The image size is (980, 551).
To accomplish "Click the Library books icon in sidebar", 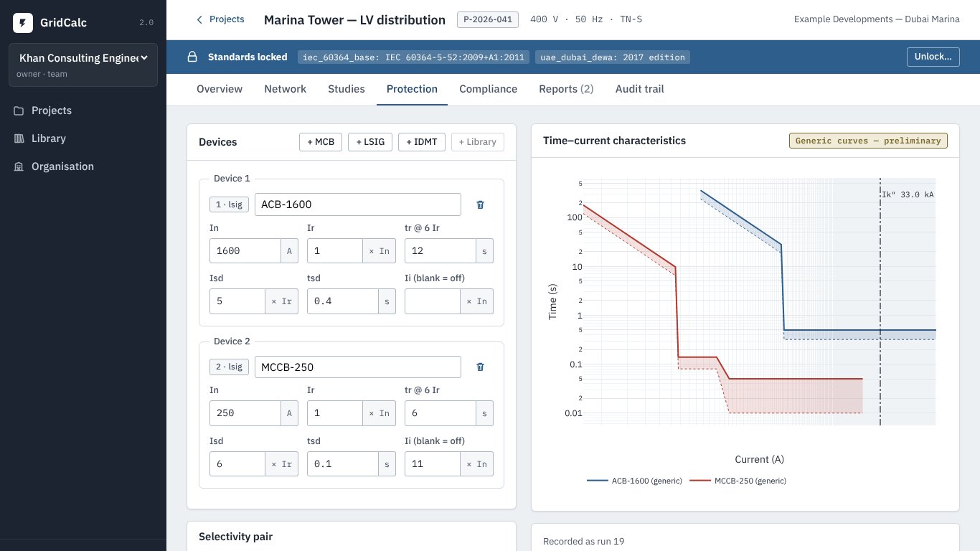I will click(x=19, y=138).
